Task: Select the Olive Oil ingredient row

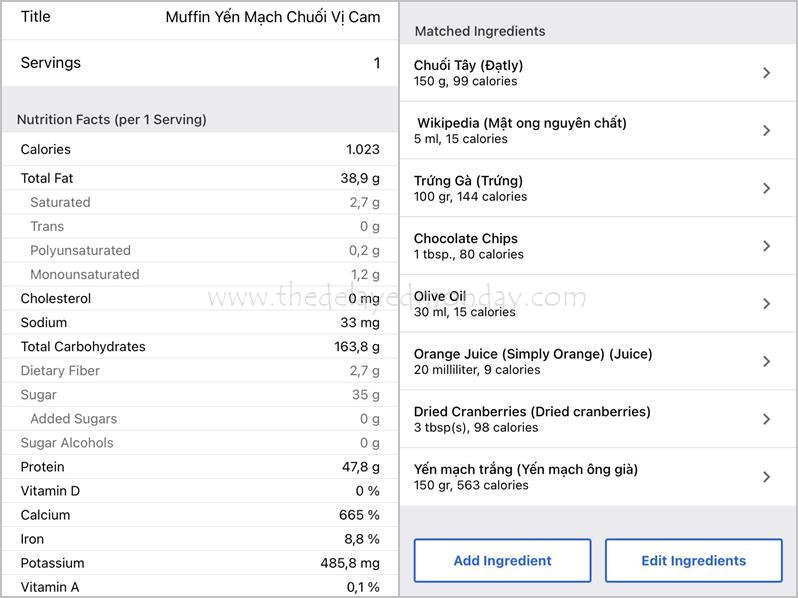Action: click(580, 304)
